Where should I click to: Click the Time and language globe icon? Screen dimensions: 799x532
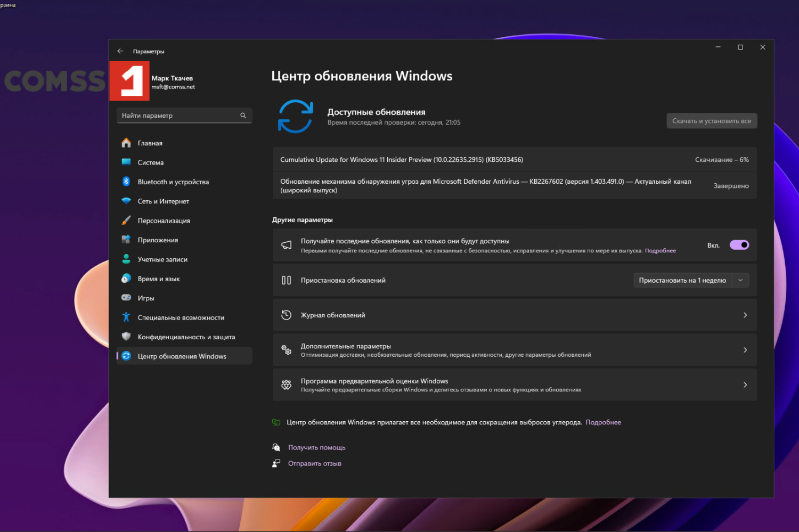click(x=126, y=279)
